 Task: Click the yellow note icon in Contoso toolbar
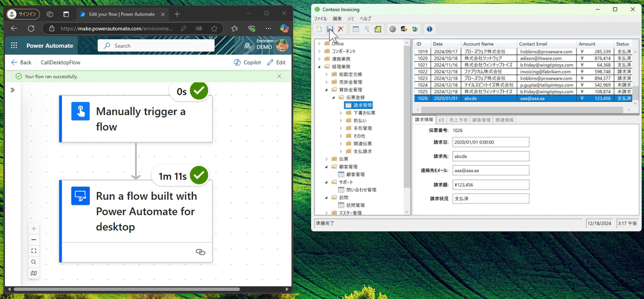click(x=378, y=29)
